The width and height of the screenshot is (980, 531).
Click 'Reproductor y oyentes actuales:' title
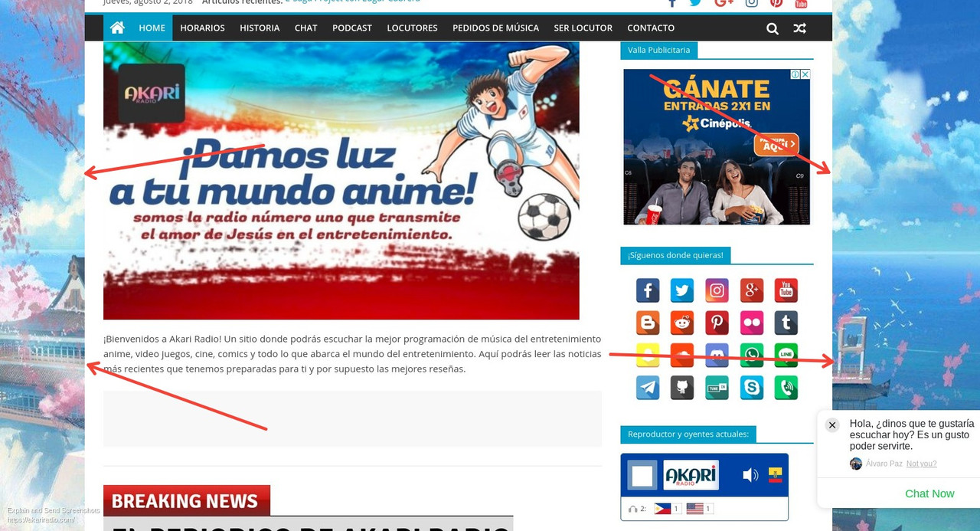(688, 434)
